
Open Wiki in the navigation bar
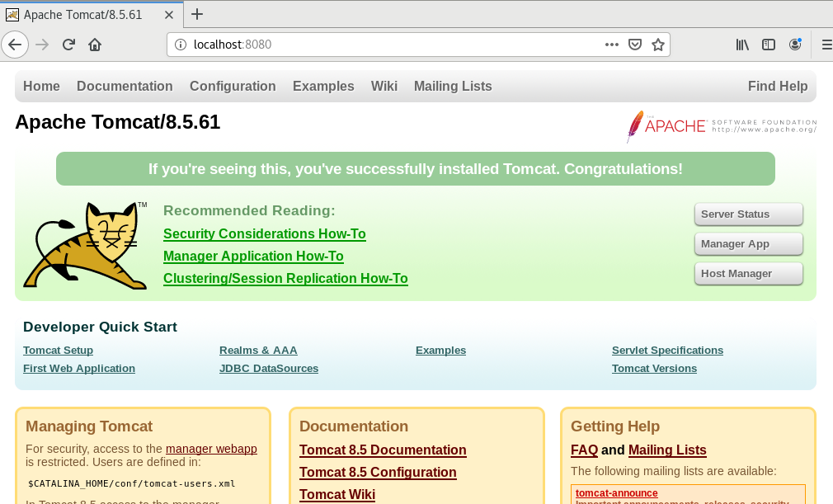(384, 86)
